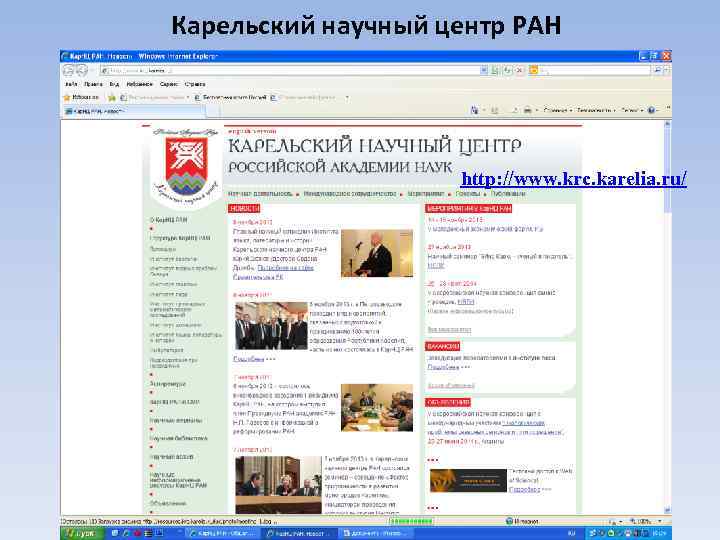Select the КарНЦ РАН browser tab
Screen dimensions: 720x540
pyautogui.click(x=135, y=111)
